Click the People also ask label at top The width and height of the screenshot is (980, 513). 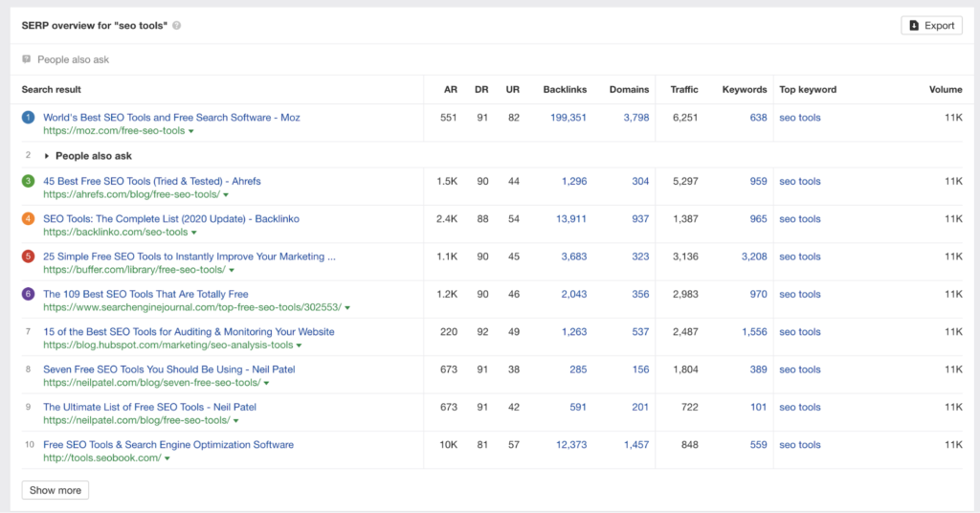(73, 59)
